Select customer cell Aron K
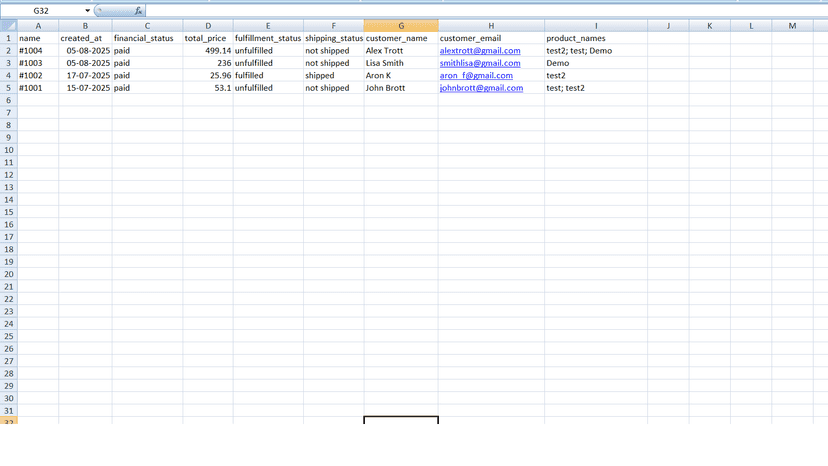This screenshot has width=828, height=466. click(x=401, y=76)
